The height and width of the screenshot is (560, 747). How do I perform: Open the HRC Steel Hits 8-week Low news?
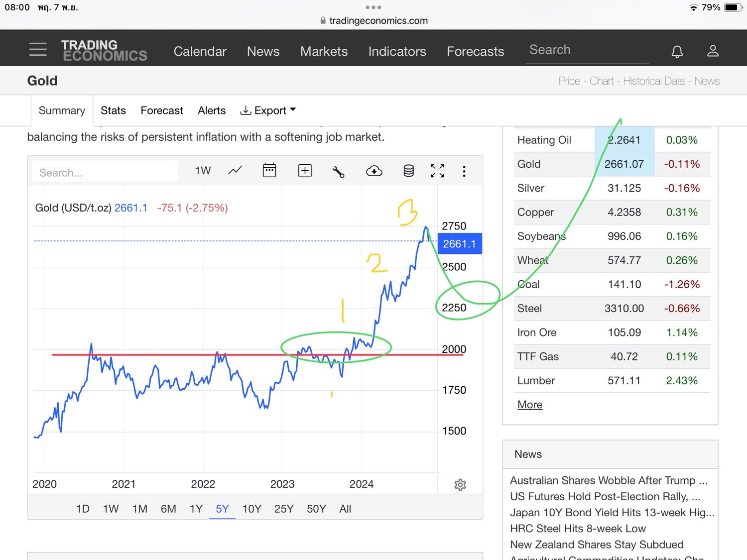coord(578,529)
